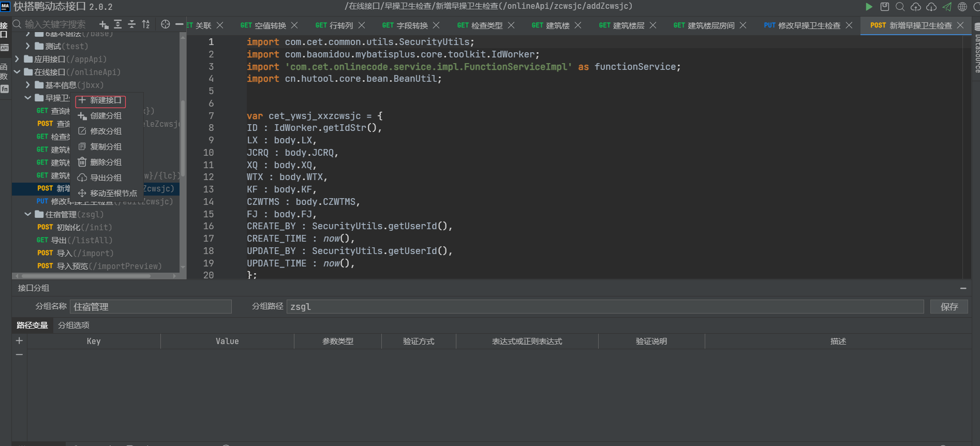Hide the tree panel with its minus icon
The image size is (980, 446).
179,24
